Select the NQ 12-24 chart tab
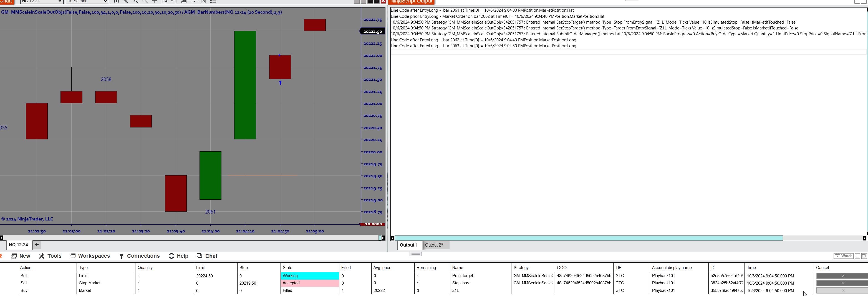This screenshot has height=296, width=868. coord(19,245)
